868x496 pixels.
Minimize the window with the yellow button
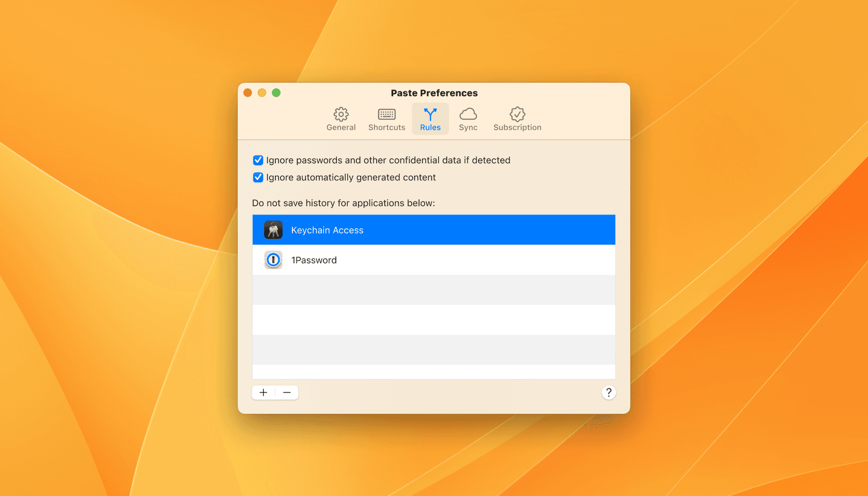(262, 93)
